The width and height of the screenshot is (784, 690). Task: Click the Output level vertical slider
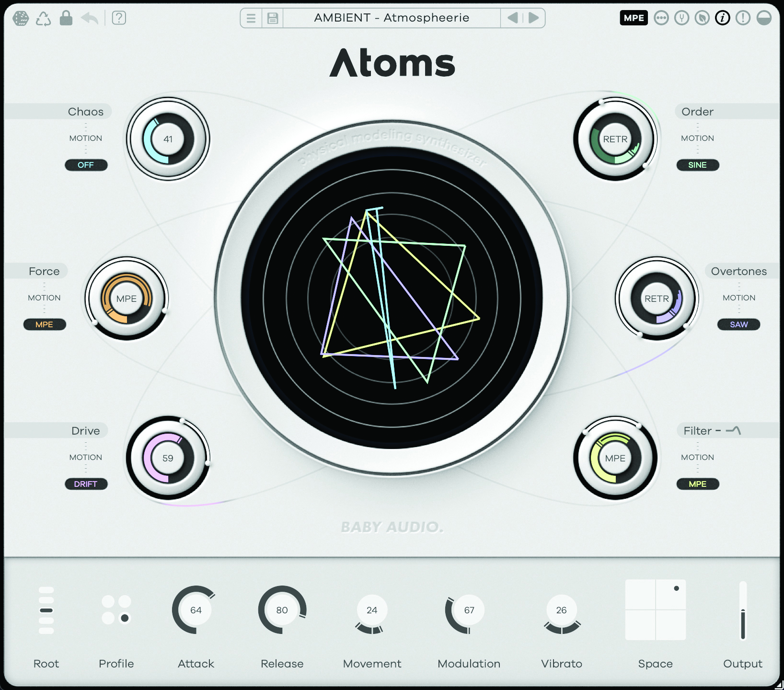coord(743,610)
